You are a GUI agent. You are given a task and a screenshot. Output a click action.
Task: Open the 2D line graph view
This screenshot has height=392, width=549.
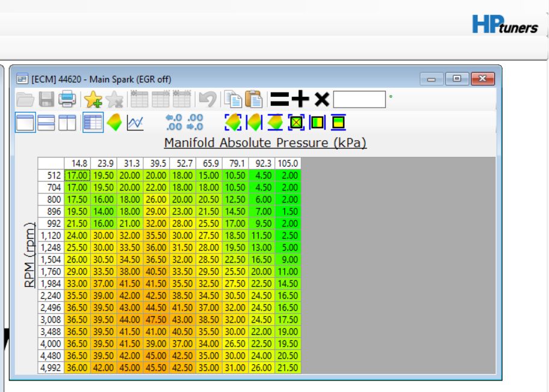(x=135, y=123)
